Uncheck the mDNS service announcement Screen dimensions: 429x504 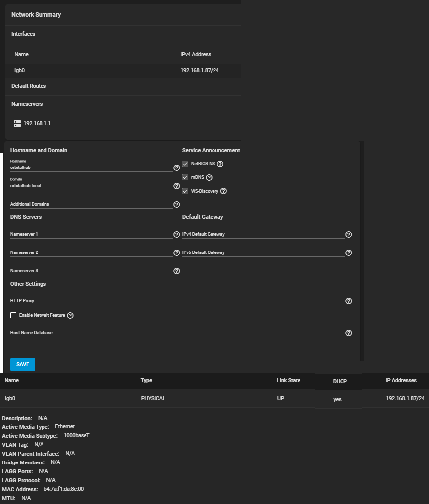[x=185, y=177]
